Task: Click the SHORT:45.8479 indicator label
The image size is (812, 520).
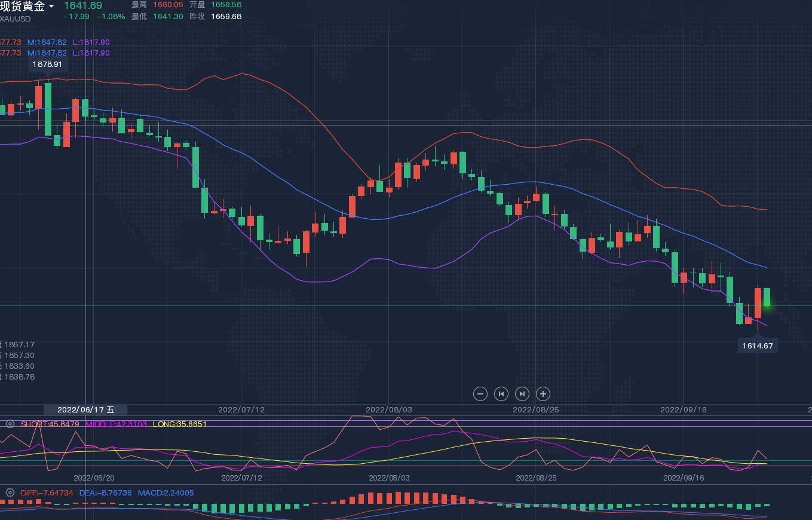Action: tap(50, 424)
